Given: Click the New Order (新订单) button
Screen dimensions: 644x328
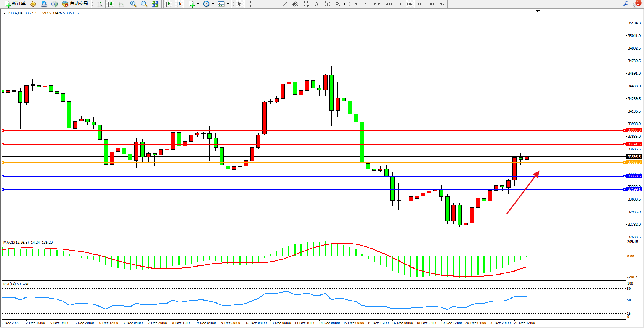Looking at the screenshot, I should (15, 4).
